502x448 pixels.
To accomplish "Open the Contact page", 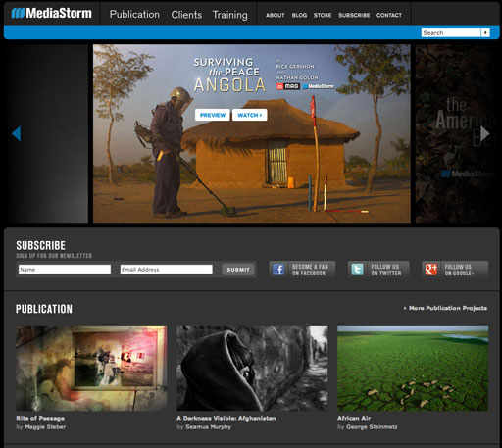I will pyautogui.click(x=389, y=15).
